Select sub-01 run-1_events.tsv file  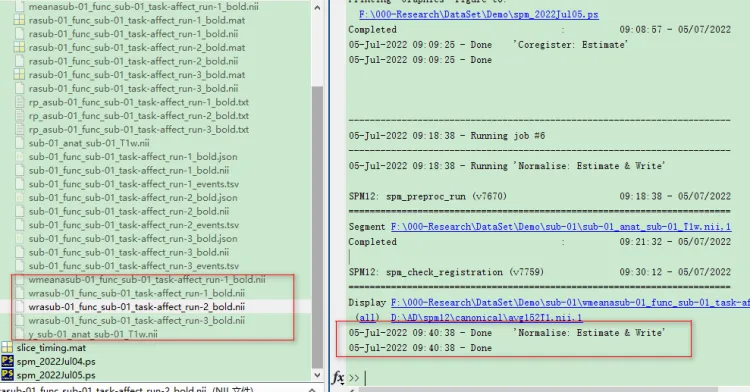pos(133,184)
